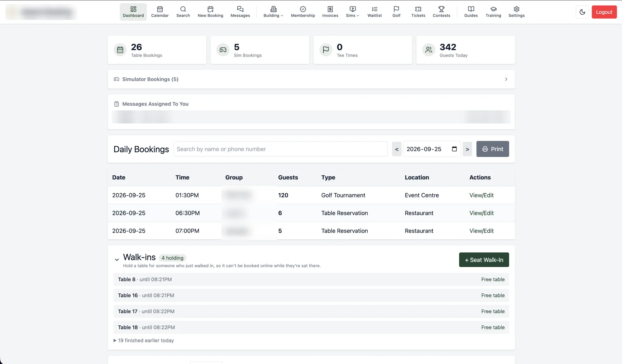This screenshot has height=364, width=622.
Task: Free table for Table 17
Action: (x=493, y=311)
